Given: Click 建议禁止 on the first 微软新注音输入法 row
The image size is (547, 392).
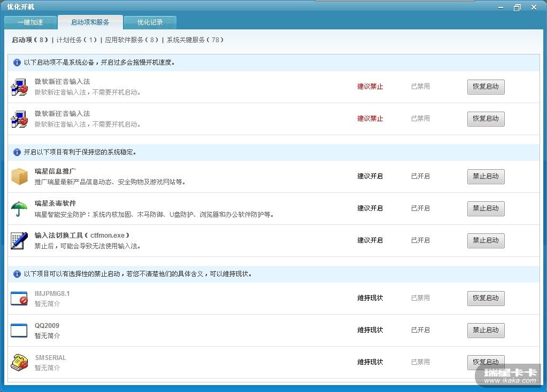Looking at the screenshot, I should (370, 87).
